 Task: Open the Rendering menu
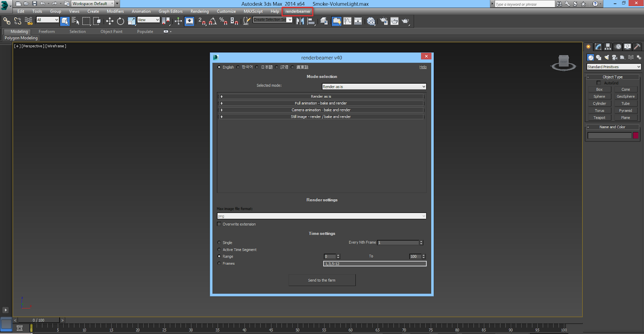tap(200, 11)
